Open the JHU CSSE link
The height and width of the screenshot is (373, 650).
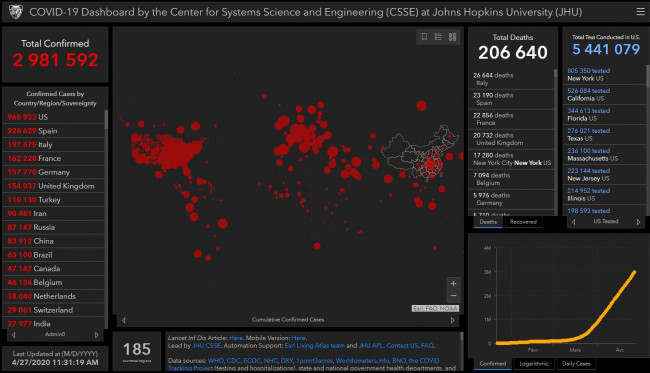(x=206, y=345)
